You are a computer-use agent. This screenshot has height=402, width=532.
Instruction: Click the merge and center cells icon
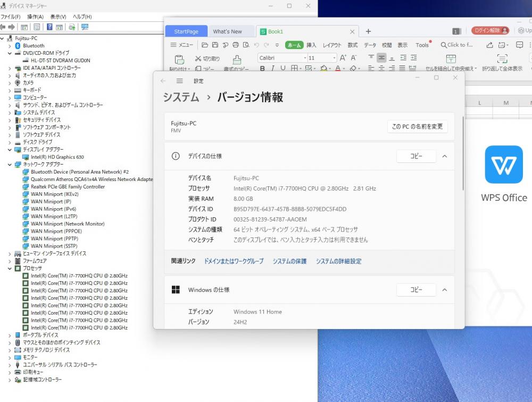[451, 59]
